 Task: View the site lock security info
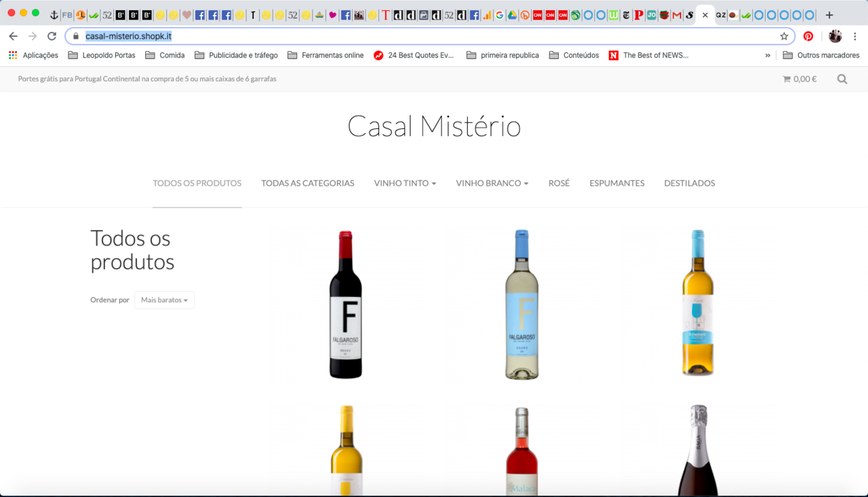(x=75, y=36)
